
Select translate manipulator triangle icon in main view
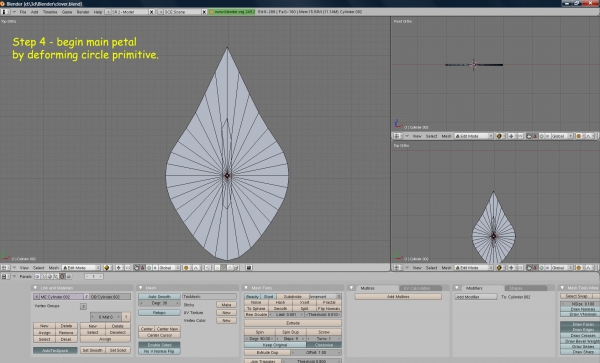(143, 268)
